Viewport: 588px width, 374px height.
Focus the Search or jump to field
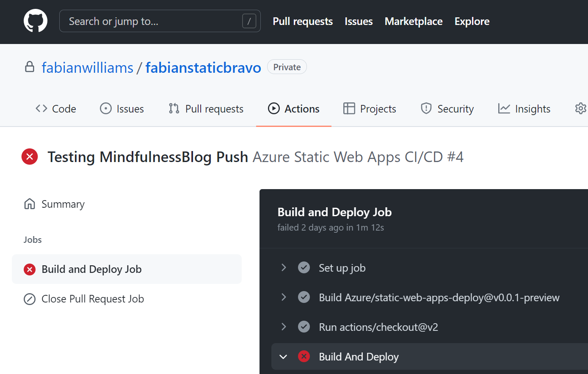click(x=160, y=21)
